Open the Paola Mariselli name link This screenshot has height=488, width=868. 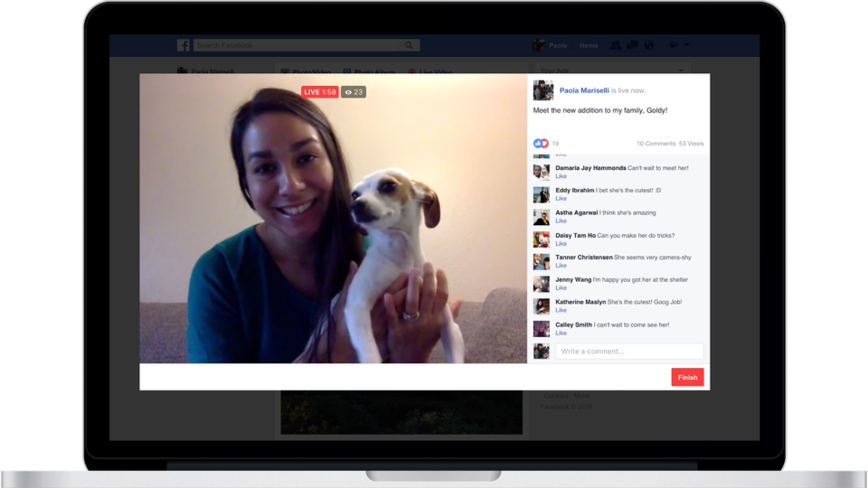pos(584,90)
